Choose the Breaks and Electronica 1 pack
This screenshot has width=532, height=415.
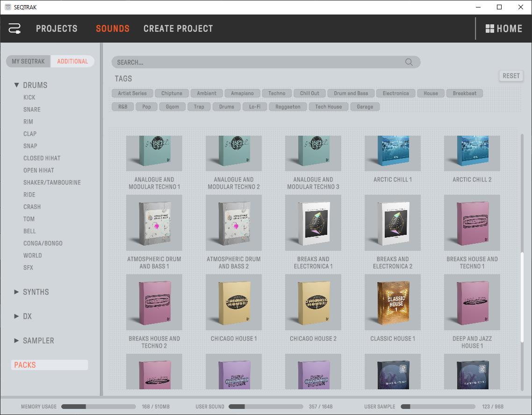313,223
